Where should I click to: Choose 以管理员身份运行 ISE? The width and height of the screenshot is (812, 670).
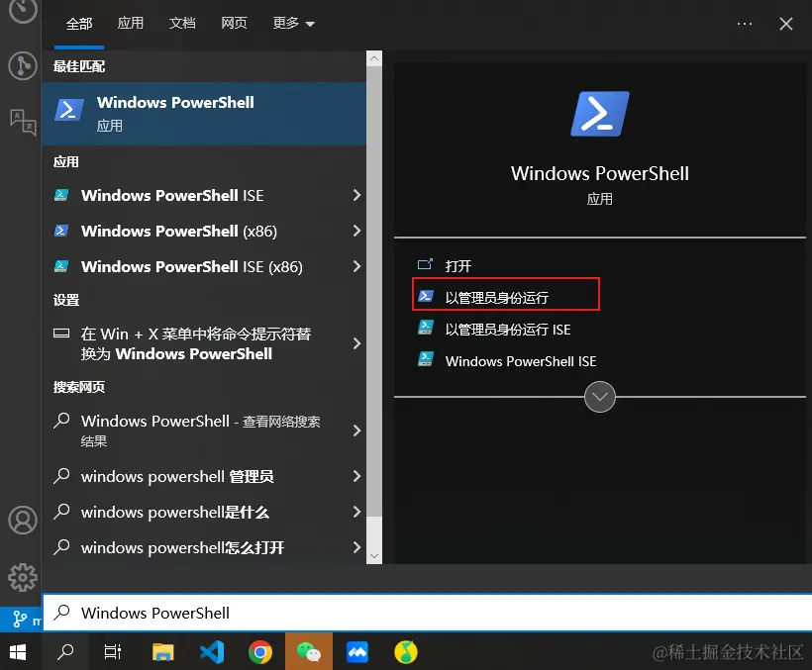click(x=507, y=330)
